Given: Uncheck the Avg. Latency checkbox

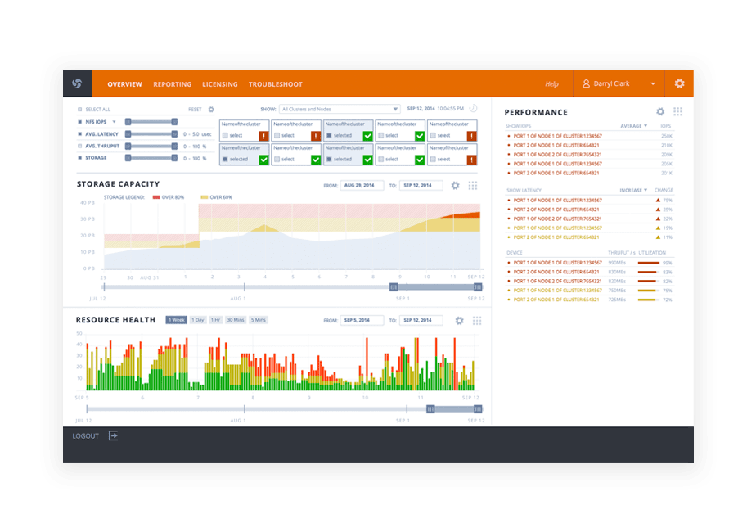Looking at the screenshot, I should click(80, 134).
